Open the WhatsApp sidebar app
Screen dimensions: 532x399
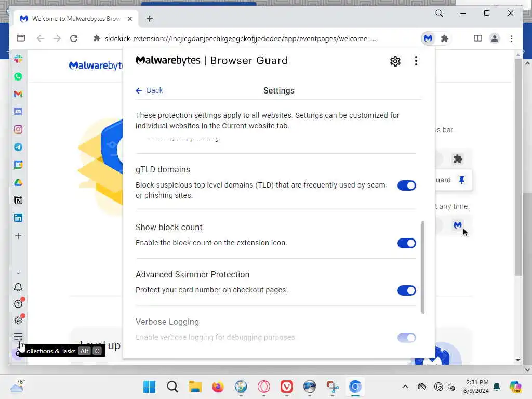click(x=18, y=76)
